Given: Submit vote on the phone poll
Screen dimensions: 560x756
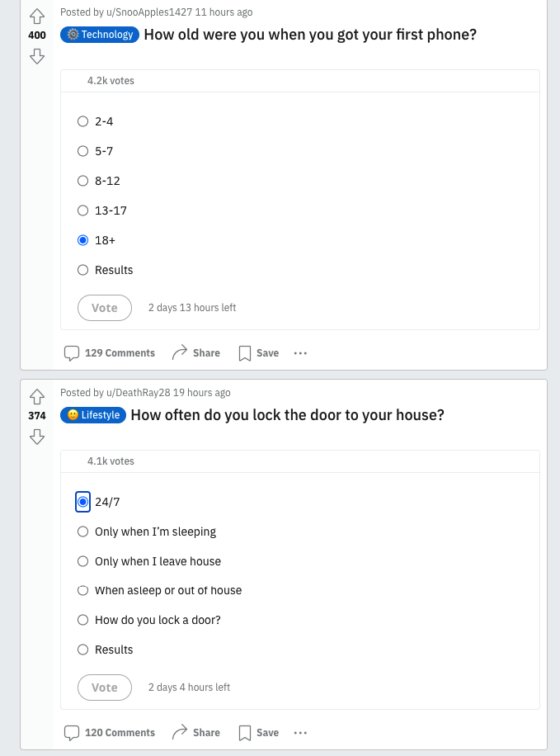Looking at the screenshot, I should [x=104, y=308].
